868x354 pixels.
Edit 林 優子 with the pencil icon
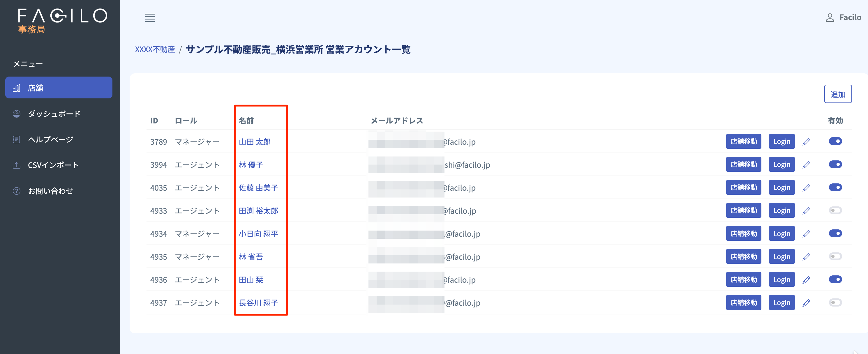pos(806,165)
